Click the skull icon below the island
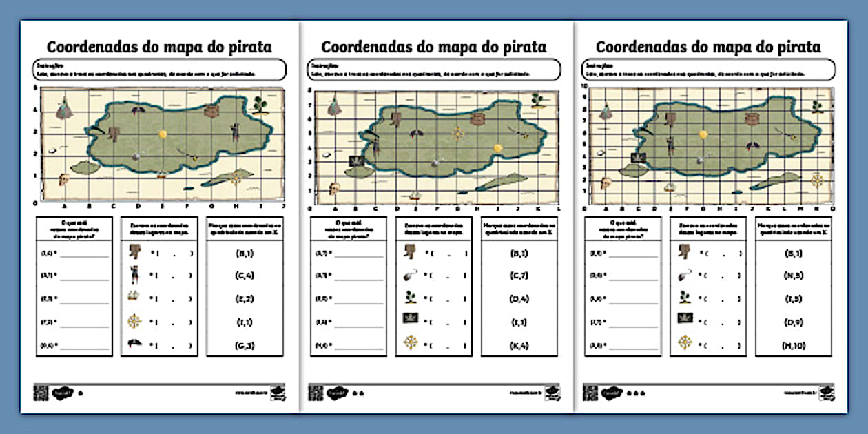Screen dimensions: 868x434 tap(63, 178)
